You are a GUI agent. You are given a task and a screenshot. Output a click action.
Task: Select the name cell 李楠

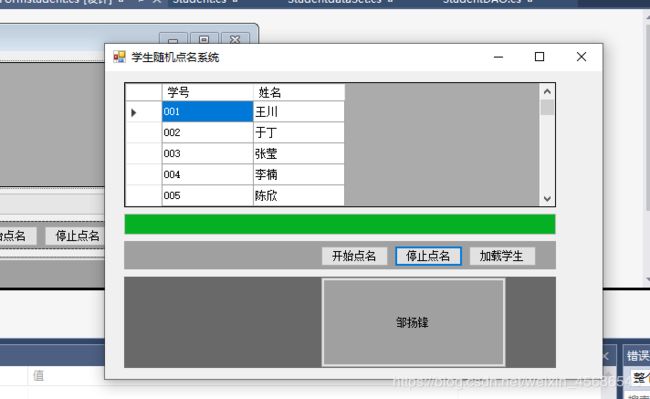pyautogui.click(x=298, y=174)
